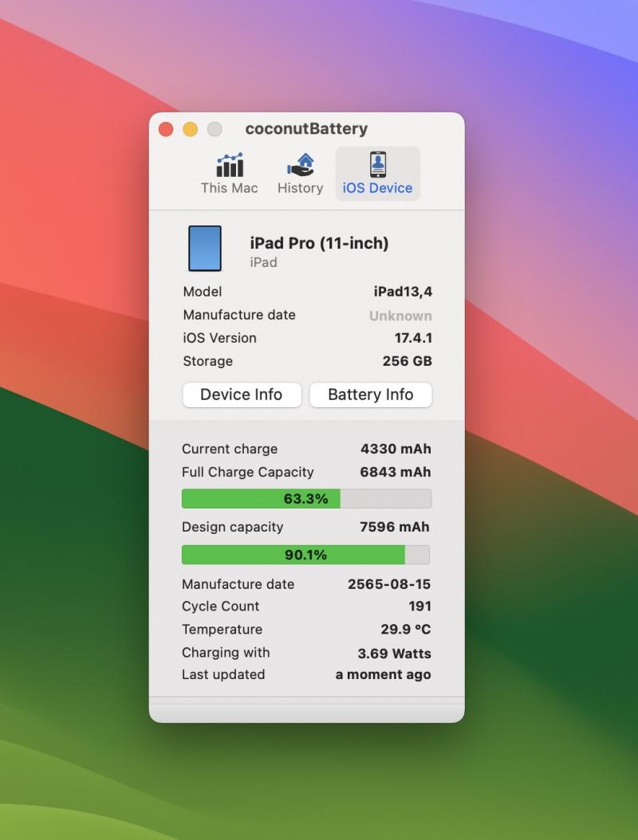The image size is (638, 840).
Task: Click the blue iPad device icon
Action: click(x=205, y=249)
